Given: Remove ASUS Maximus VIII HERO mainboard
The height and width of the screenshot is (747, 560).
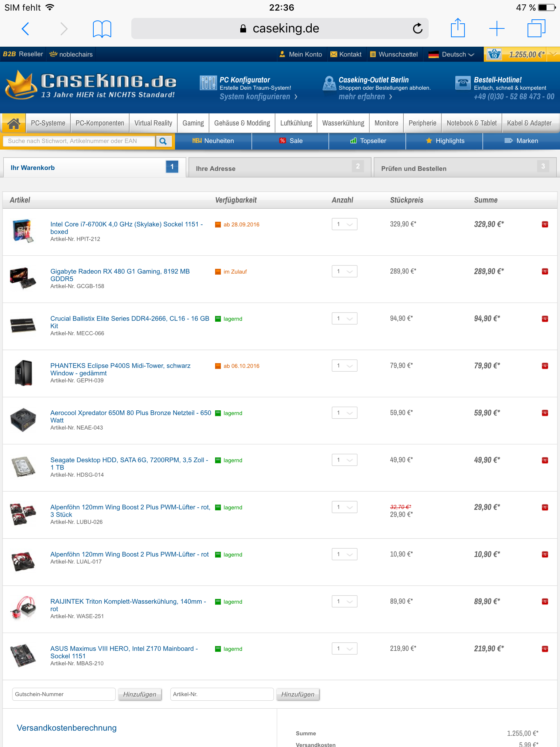Looking at the screenshot, I should (545, 649).
